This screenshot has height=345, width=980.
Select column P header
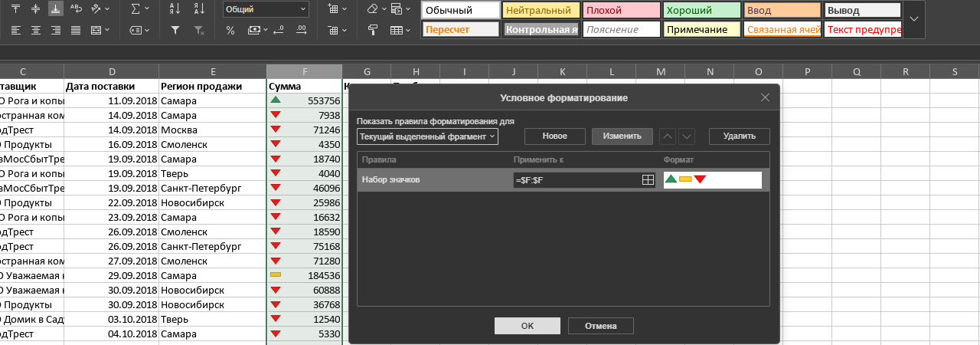807,71
